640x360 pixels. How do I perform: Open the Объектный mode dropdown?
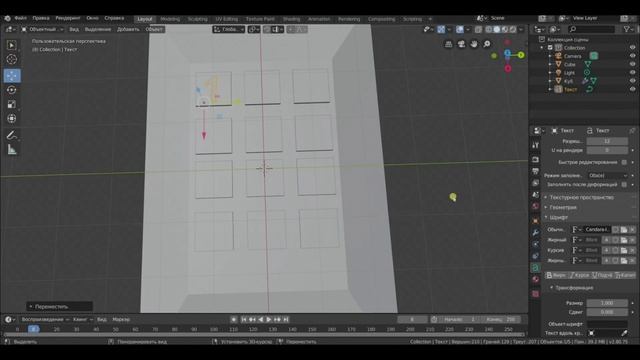coord(42,29)
